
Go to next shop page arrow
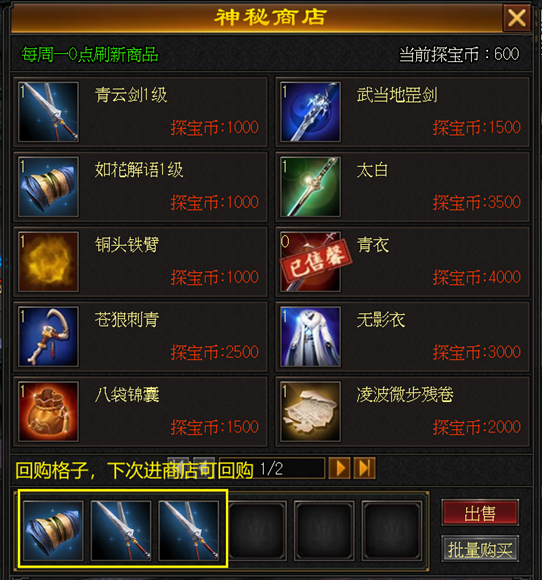click(340, 468)
